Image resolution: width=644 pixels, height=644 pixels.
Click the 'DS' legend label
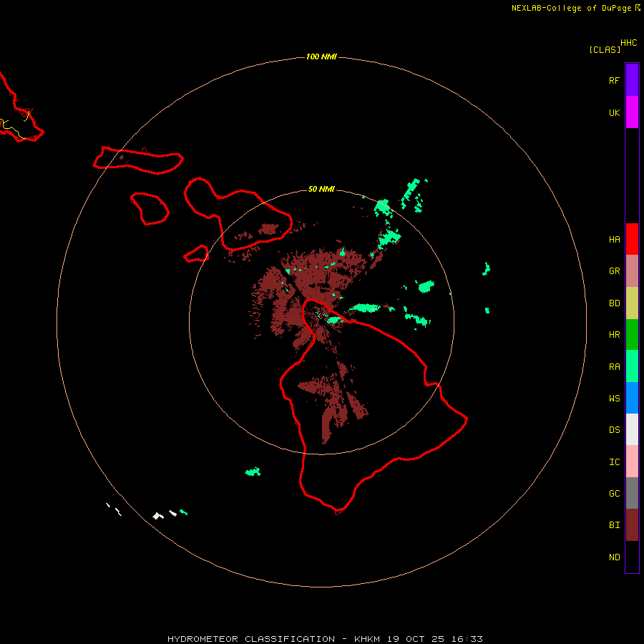point(614,430)
